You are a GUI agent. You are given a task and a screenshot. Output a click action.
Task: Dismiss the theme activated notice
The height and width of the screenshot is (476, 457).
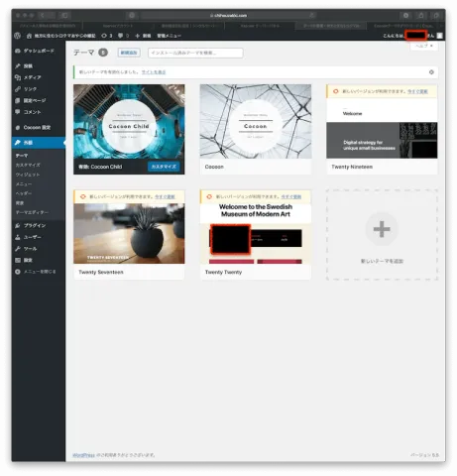coord(431,72)
